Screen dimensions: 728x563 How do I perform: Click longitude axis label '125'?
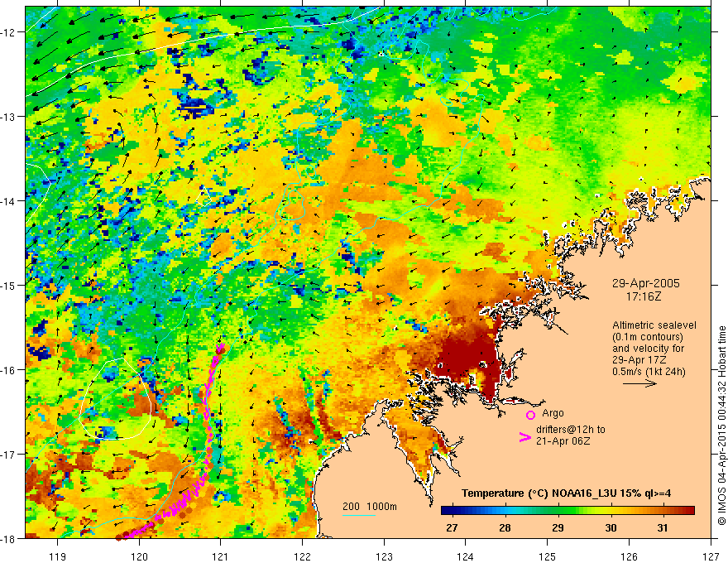(548, 556)
